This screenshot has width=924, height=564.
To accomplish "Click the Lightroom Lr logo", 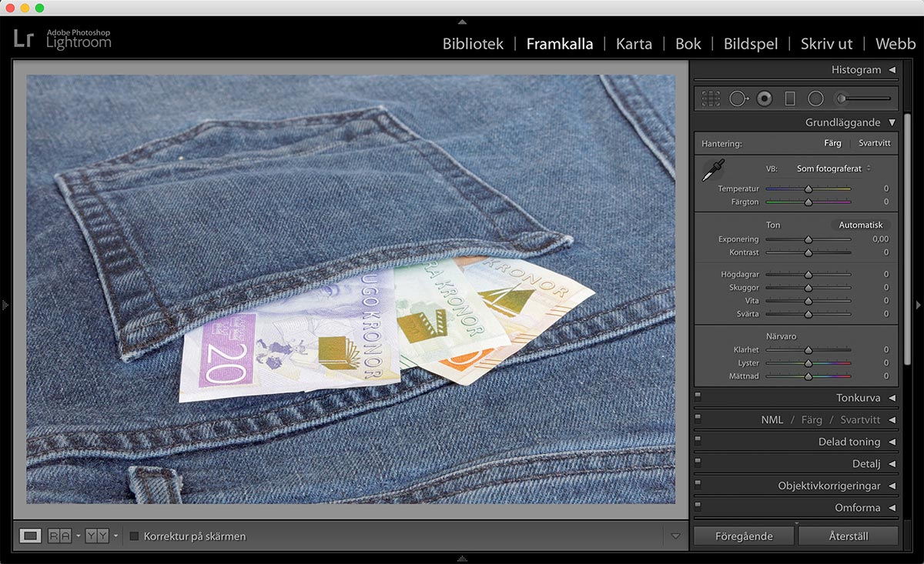I will point(24,38).
